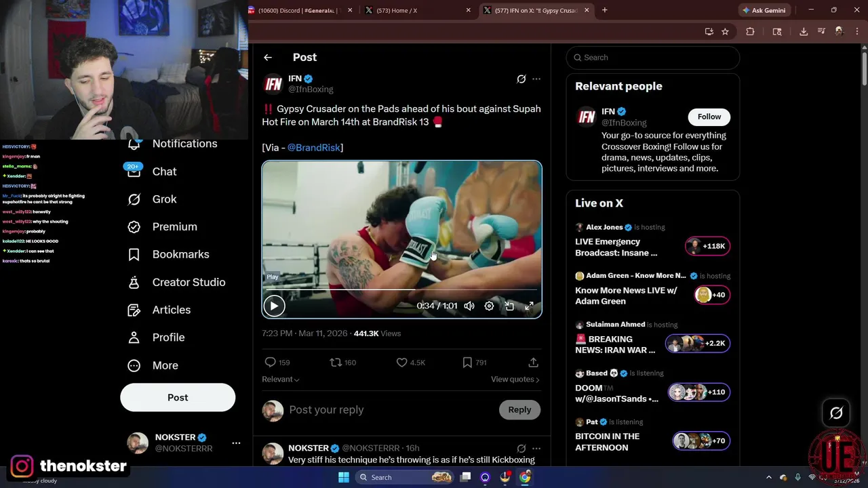This screenshot has height=488, width=868.
Task: Open NOKSTER account options menu
Action: coord(236,443)
